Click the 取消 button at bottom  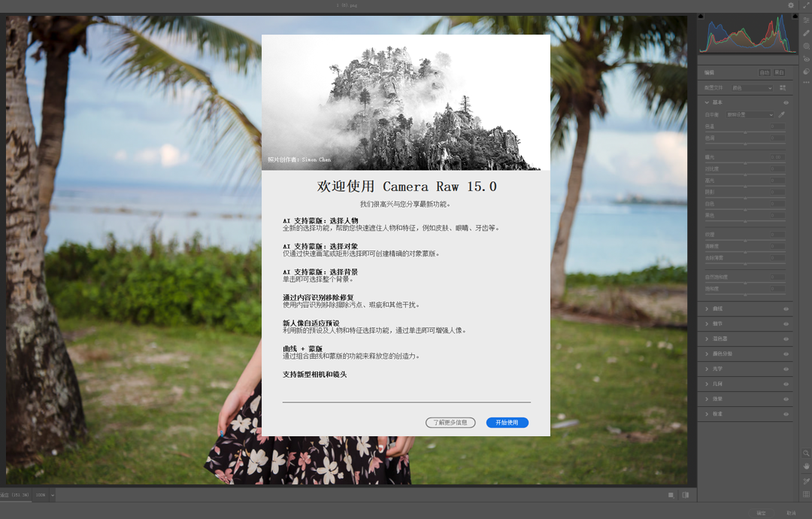click(791, 513)
